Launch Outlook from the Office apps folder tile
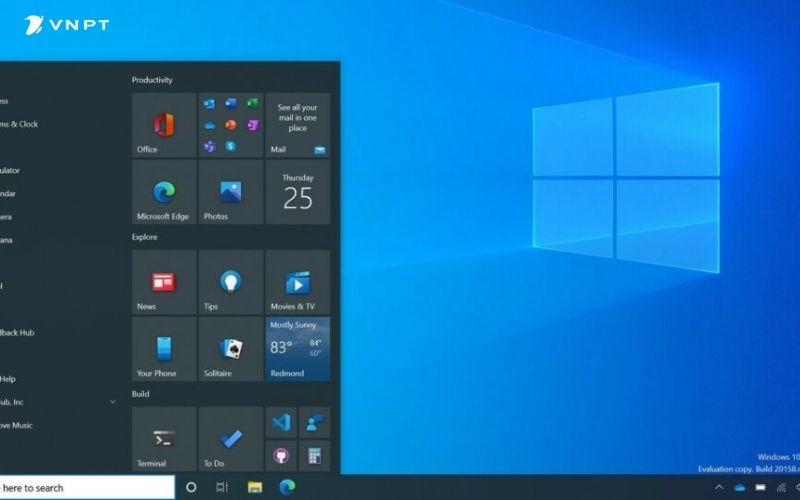Image resolution: width=800 pixels, height=500 pixels. (x=209, y=104)
